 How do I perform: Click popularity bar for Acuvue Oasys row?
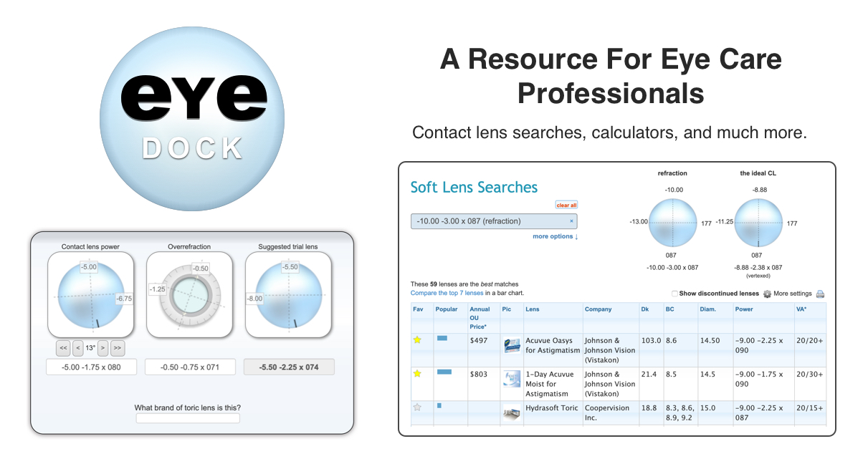pos(442,338)
